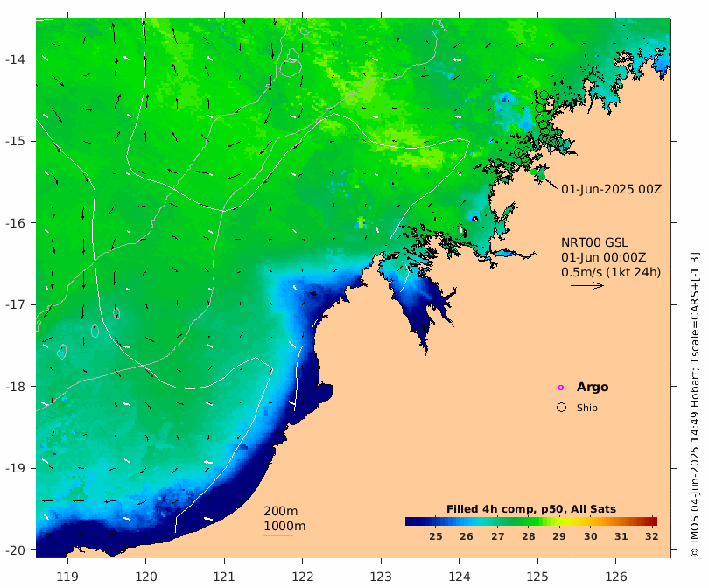The height and width of the screenshot is (588, 709).
Task: Click the IMOS copyright vertical text
Action: (695, 404)
